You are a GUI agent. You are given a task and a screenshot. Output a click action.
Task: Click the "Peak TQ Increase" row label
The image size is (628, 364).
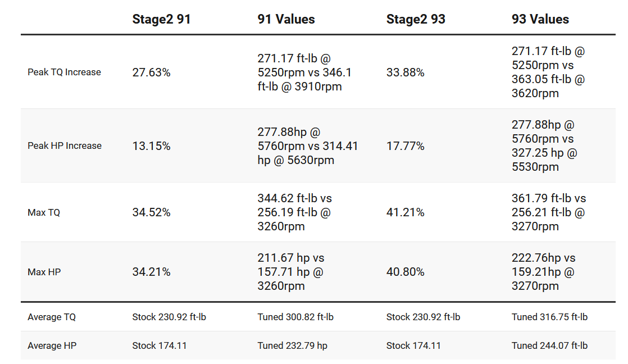[x=64, y=72]
